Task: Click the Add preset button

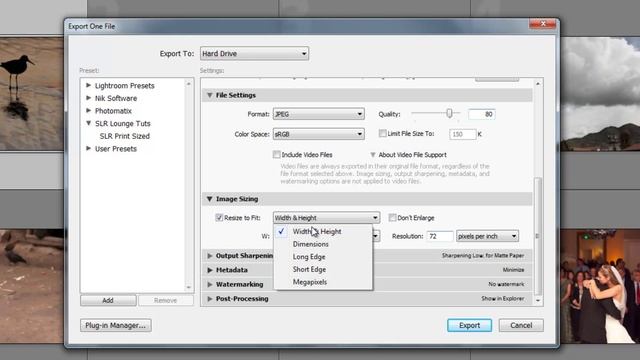Action: (x=108, y=300)
